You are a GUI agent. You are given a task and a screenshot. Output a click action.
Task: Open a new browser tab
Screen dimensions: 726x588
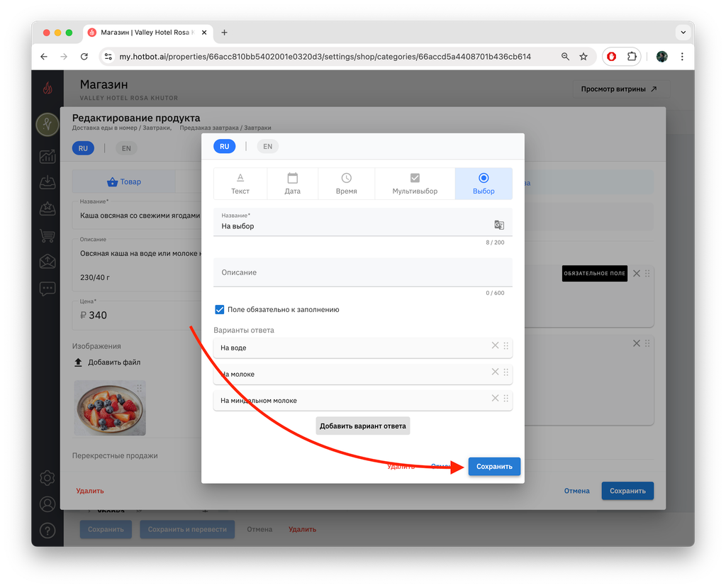pyautogui.click(x=224, y=33)
